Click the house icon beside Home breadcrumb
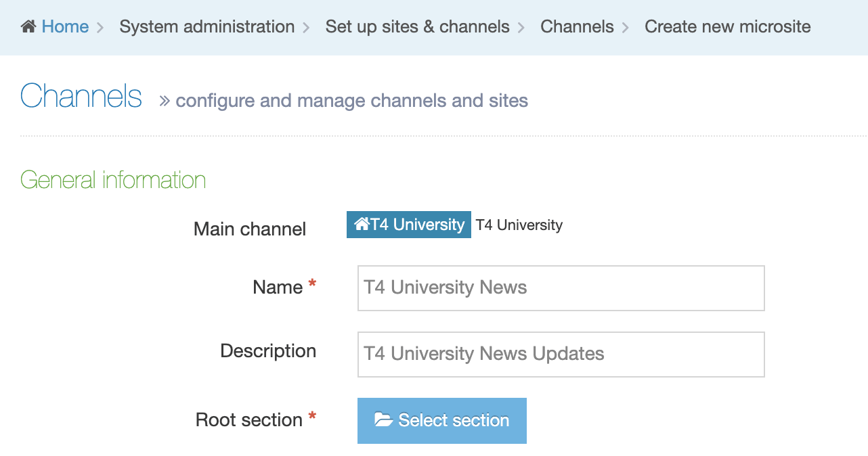The width and height of the screenshot is (868, 456). (28, 27)
